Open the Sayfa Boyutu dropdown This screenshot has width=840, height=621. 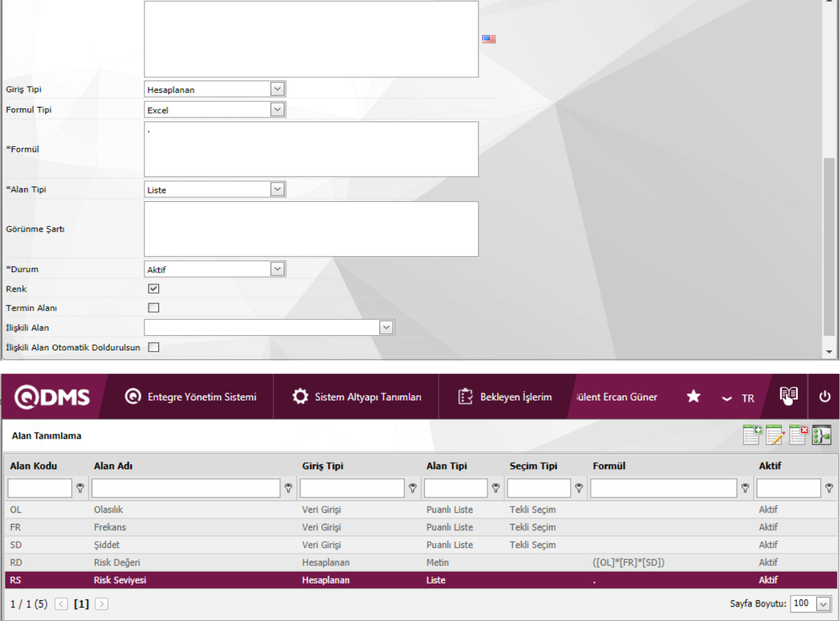[823, 604]
